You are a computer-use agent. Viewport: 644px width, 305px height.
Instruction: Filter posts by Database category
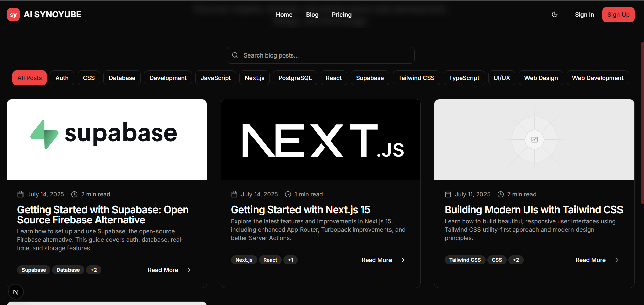122,78
